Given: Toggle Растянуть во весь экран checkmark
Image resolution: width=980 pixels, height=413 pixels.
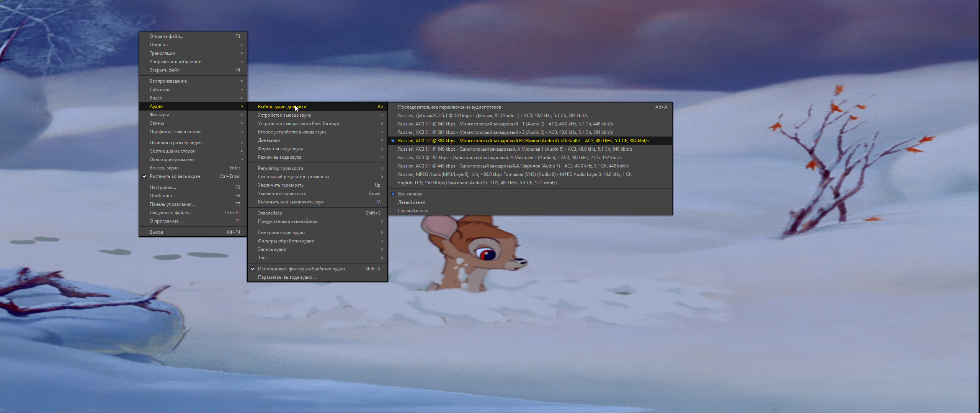Looking at the screenshot, I should pos(175,176).
